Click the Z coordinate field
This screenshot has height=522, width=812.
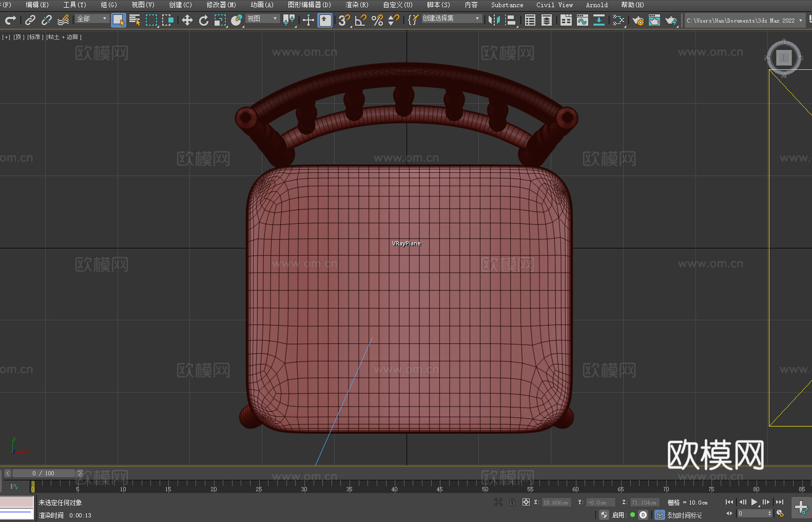[644, 502]
